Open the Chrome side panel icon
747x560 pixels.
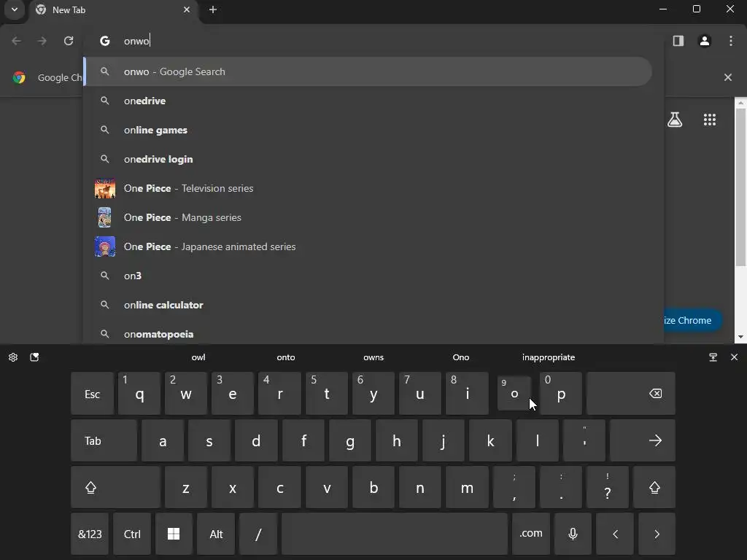click(x=678, y=41)
